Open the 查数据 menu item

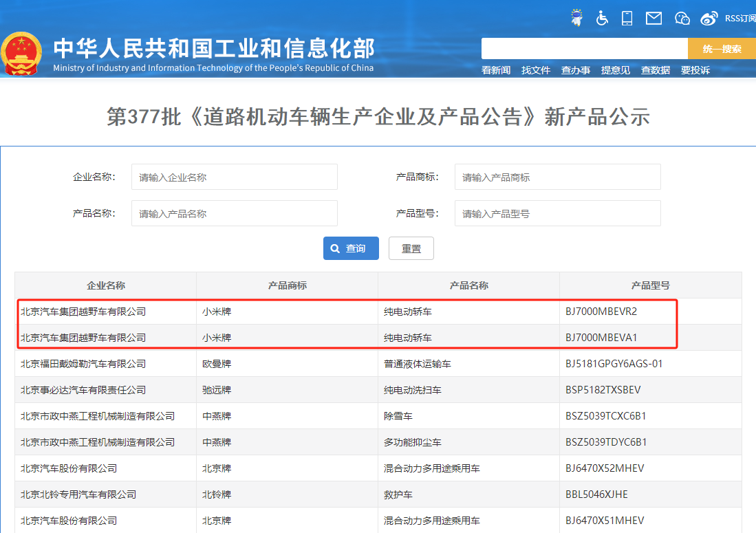655,70
